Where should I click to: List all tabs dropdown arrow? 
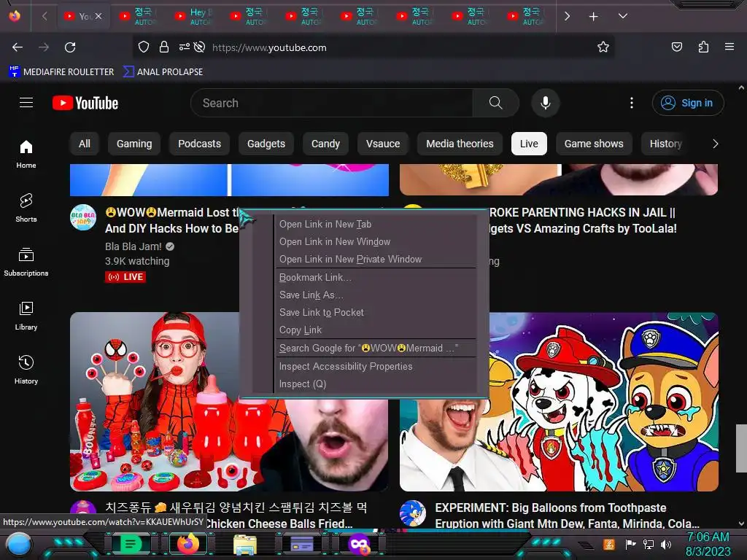tap(622, 16)
